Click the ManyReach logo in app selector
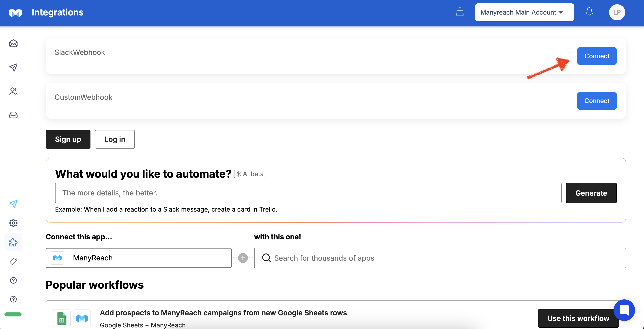Image resolution: width=644 pixels, height=329 pixels. 57,258
